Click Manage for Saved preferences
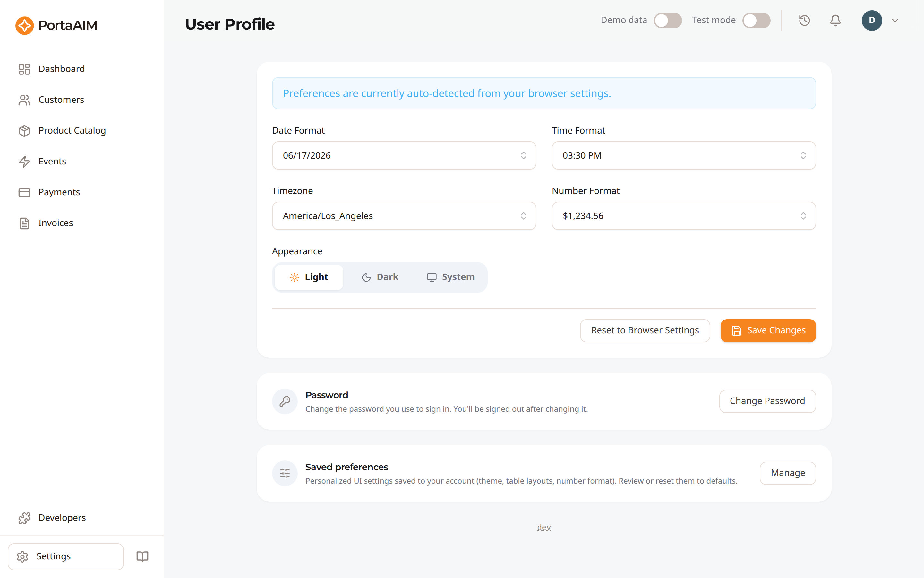Screen dimensions: 924x578 pyautogui.click(x=788, y=473)
